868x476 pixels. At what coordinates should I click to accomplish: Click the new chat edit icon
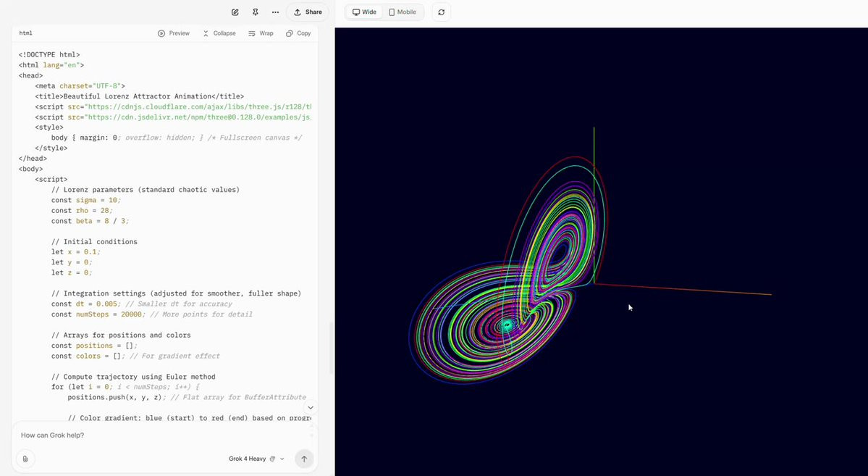pos(235,12)
